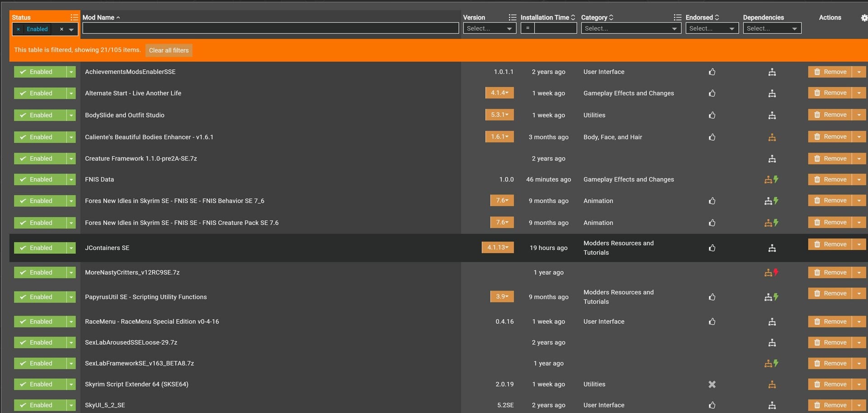Click the X endorsement icon for SKSE64
Screen dimensions: 868x413
pyautogui.click(x=712, y=385)
